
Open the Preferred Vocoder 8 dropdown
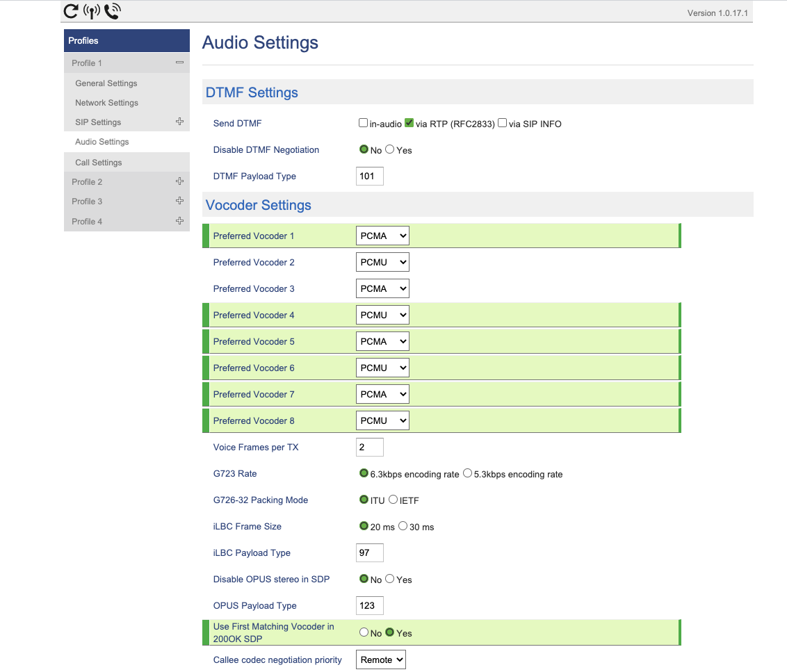point(382,420)
